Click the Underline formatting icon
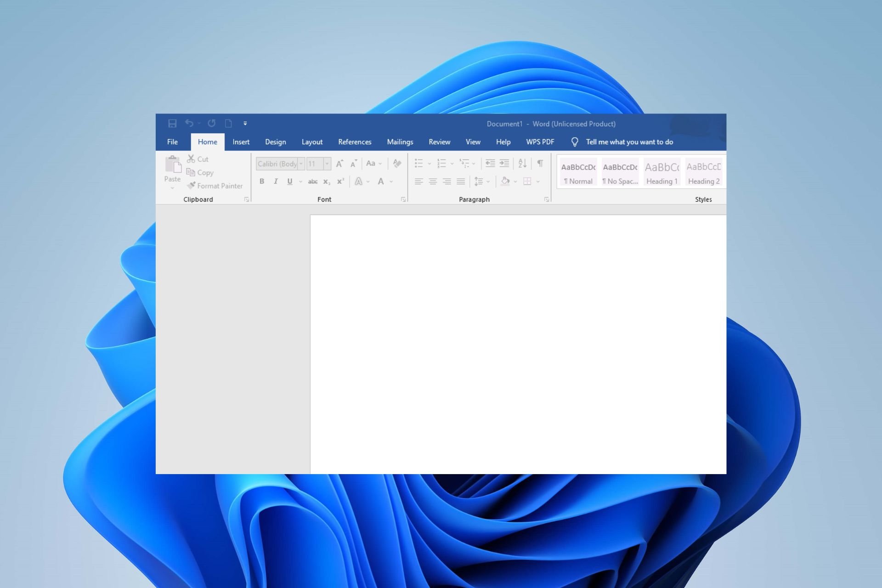This screenshot has height=588, width=882. coord(289,181)
